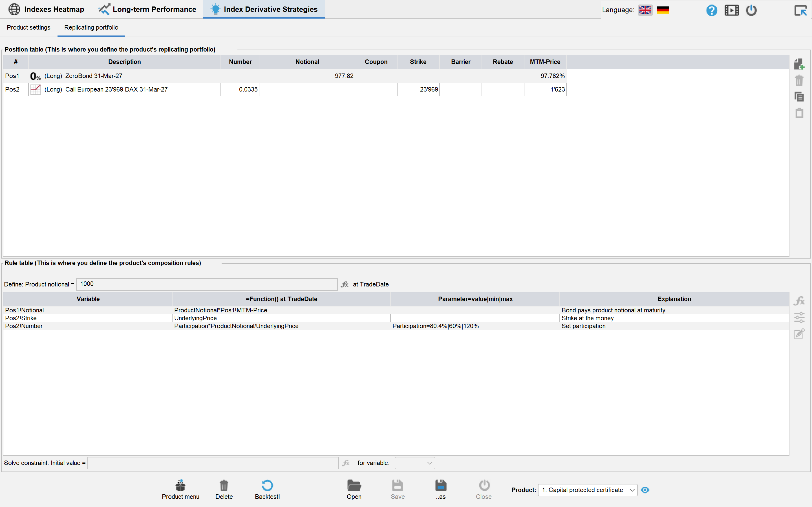
Task: Switch language to German flag
Action: [663, 10]
